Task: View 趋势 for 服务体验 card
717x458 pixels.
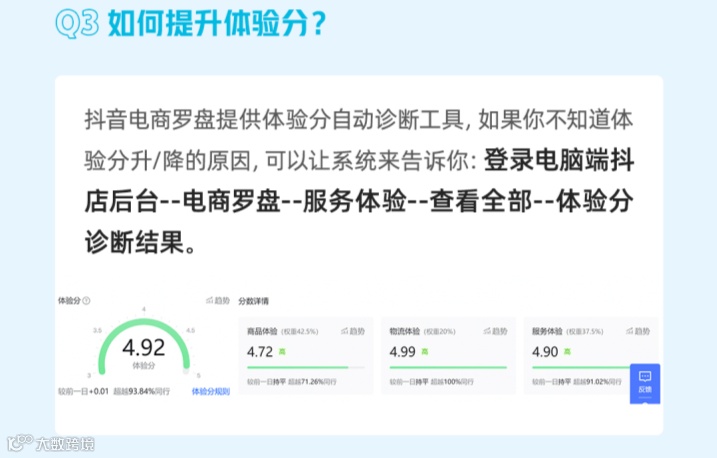Action: 638,331
